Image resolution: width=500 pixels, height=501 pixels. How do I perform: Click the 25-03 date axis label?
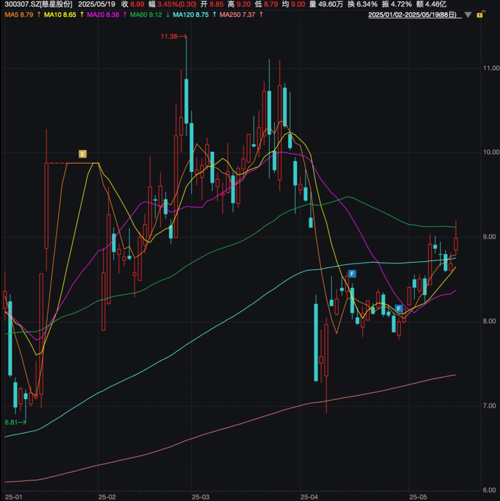click(x=201, y=497)
